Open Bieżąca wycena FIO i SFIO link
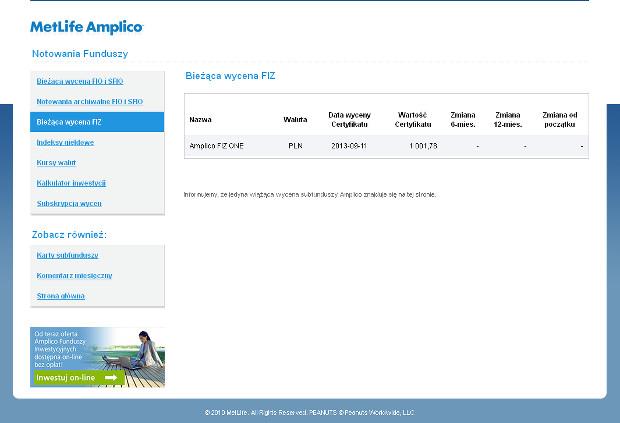 click(80, 81)
